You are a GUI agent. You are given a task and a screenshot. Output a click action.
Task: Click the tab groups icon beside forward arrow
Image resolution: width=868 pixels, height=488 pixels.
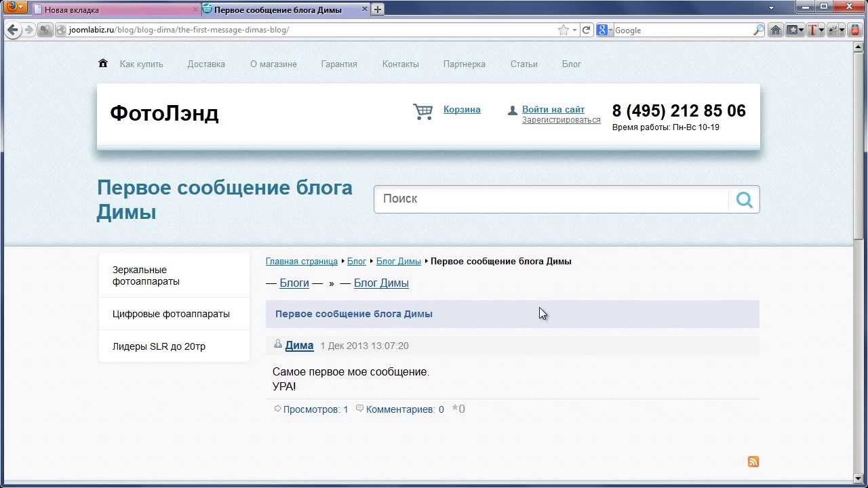(45, 30)
